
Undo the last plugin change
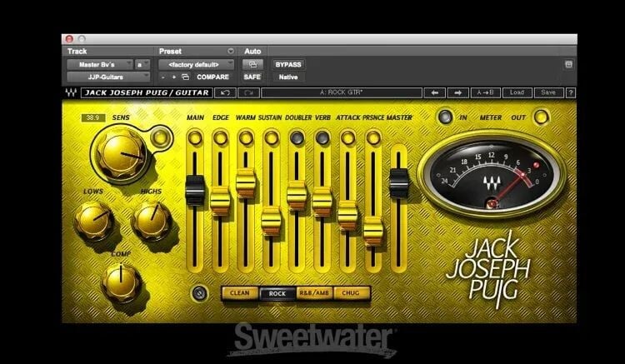[x=225, y=92]
